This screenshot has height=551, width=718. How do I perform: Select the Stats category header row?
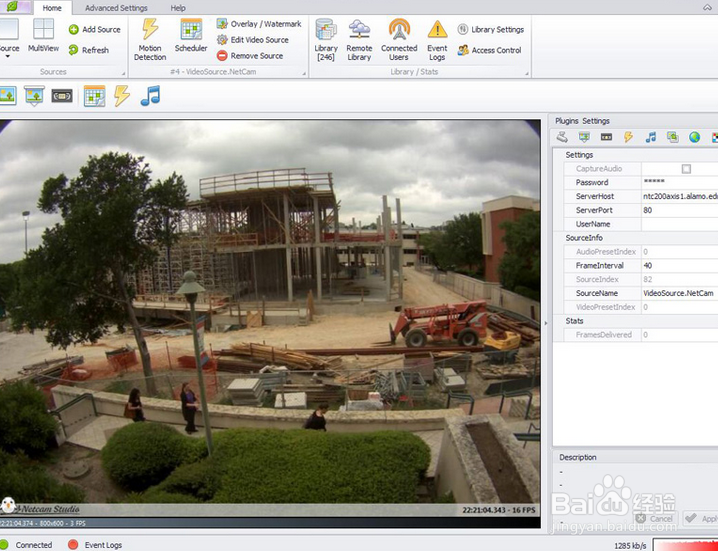pos(636,321)
